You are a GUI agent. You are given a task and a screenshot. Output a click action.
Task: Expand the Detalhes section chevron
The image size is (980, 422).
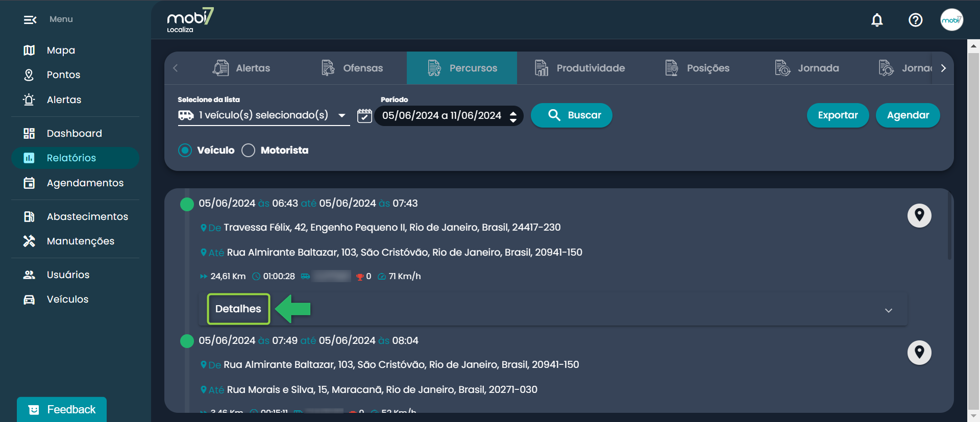(888, 310)
